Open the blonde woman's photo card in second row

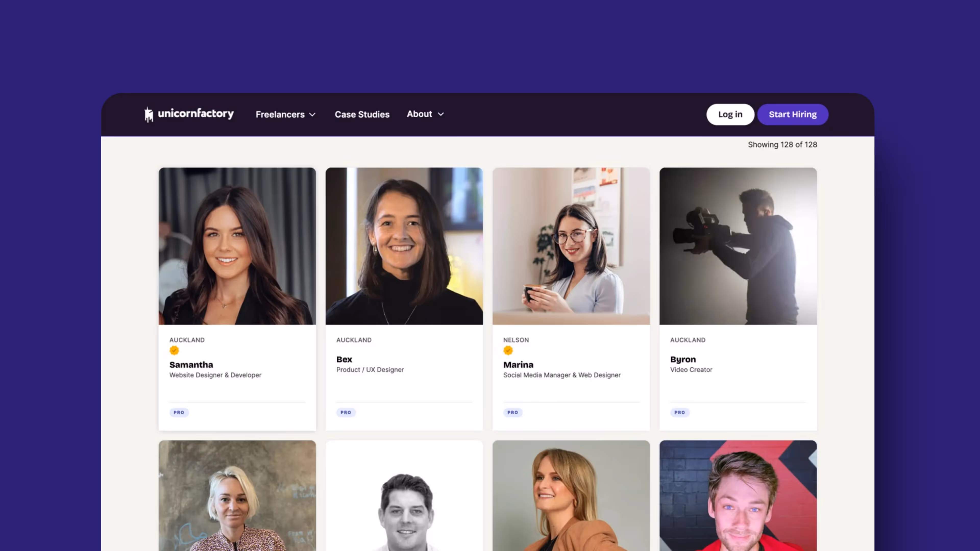(237, 495)
